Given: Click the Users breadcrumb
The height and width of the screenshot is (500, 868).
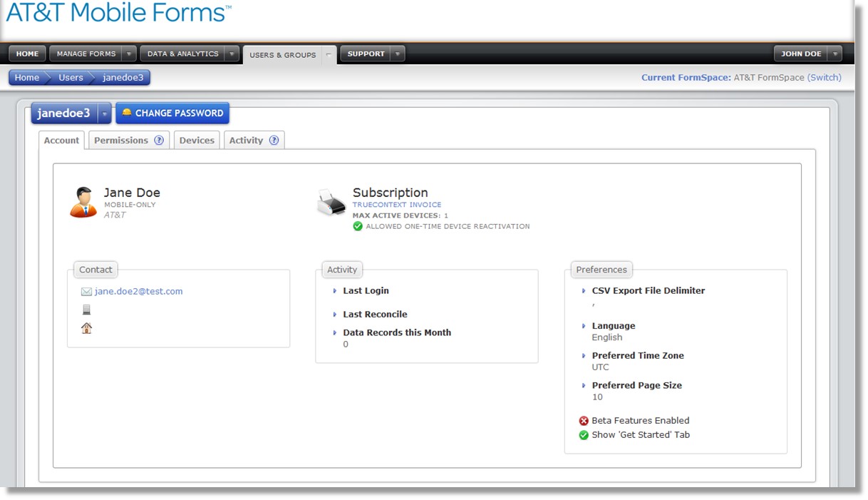Looking at the screenshot, I should 71,78.
